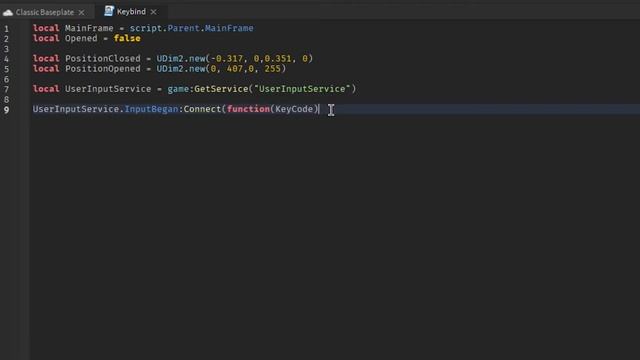Click line number 8 in the gutter
The height and width of the screenshot is (360, 640).
point(6,100)
